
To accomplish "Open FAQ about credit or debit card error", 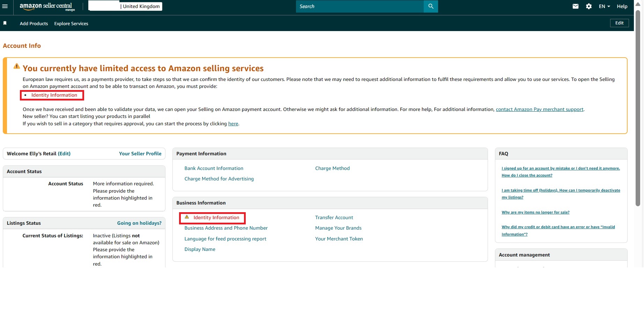I will pyautogui.click(x=558, y=230).
